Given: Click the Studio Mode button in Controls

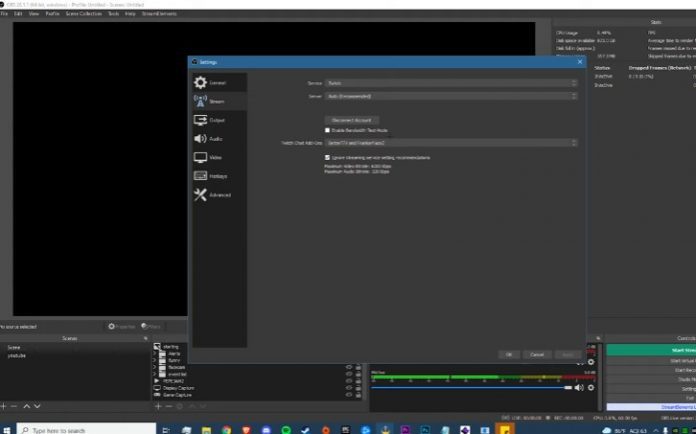Looking at the screenshot, I should point(651,379).
